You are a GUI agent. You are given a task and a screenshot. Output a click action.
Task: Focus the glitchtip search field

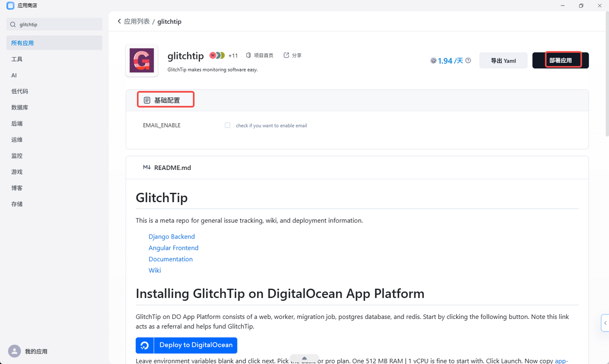[54, 24]
